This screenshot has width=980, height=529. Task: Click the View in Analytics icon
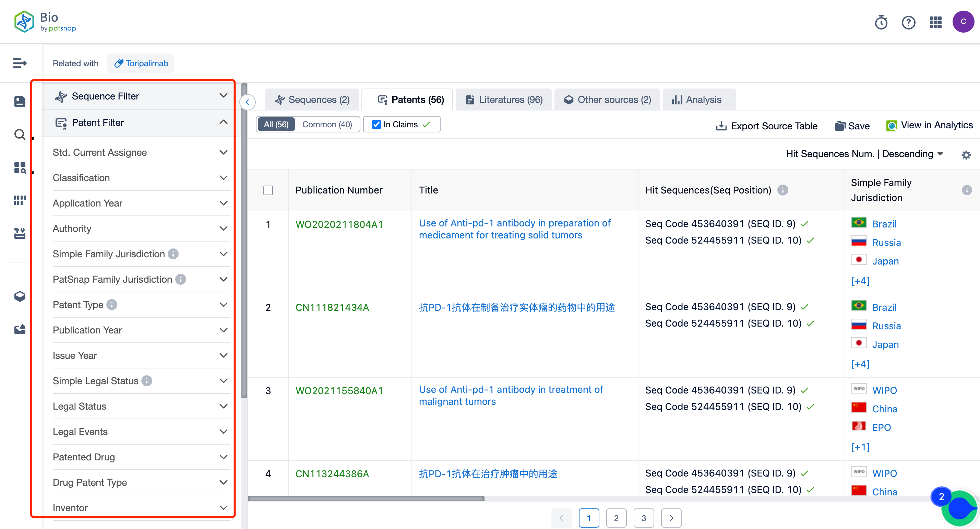pyautogui.click(x=891, y=125)
